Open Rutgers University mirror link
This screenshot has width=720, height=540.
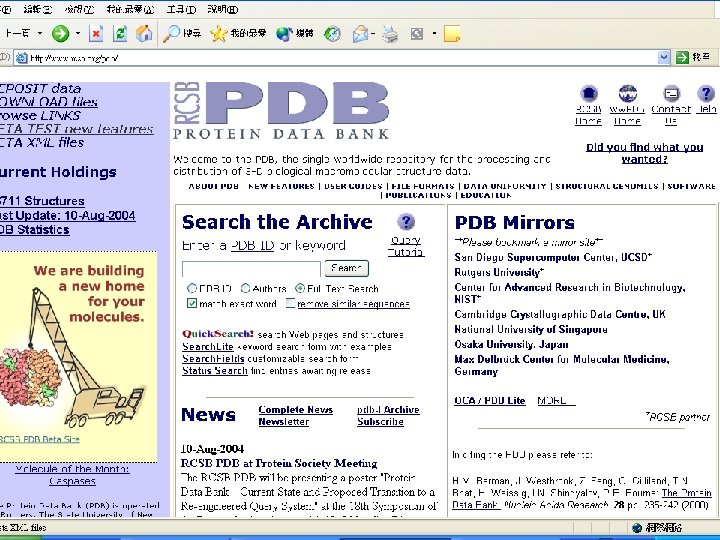pos(499,272)
